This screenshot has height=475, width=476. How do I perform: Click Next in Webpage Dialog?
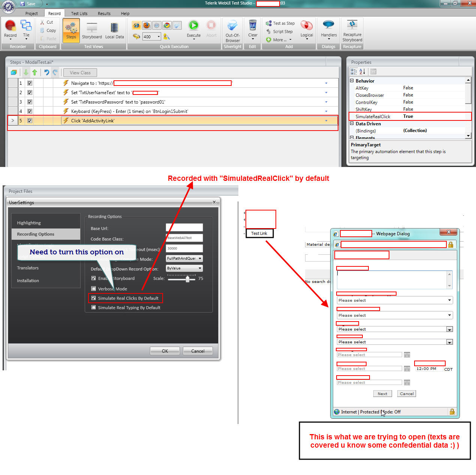coord(383,394)
